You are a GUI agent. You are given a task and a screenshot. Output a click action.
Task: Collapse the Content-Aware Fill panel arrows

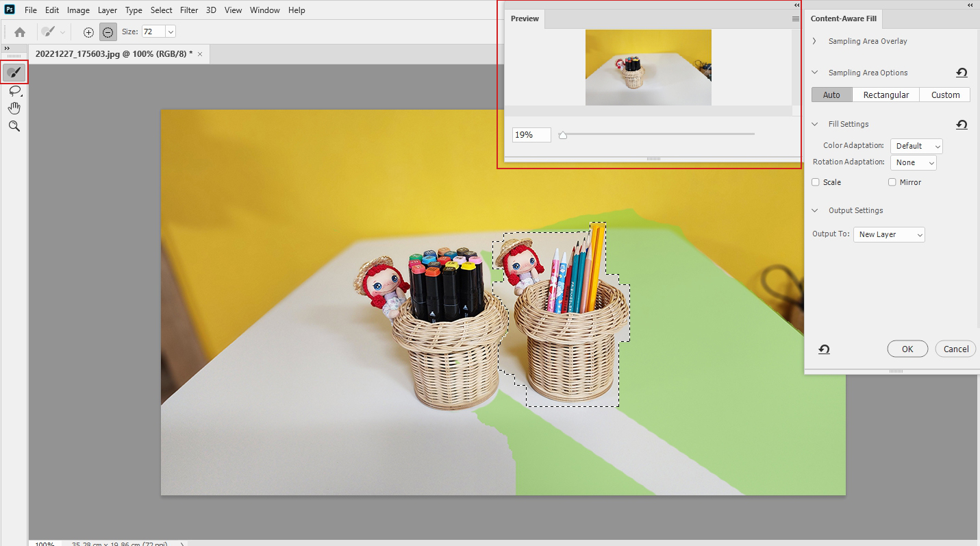point(972,5)
